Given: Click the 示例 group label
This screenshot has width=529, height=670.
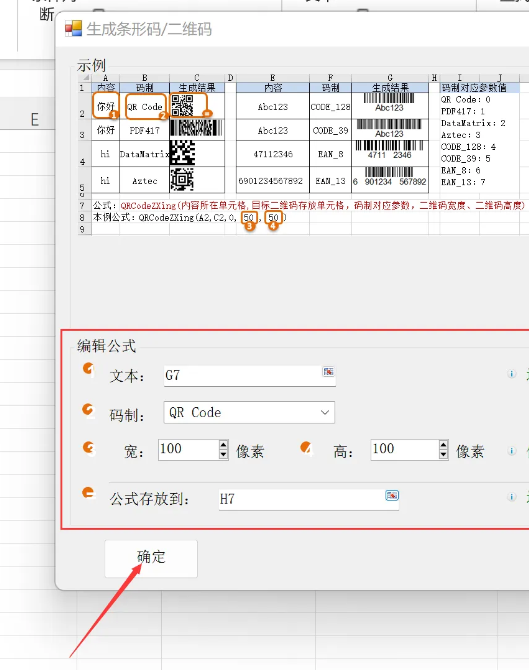Looking at the screenshot, I should point(91,65).
